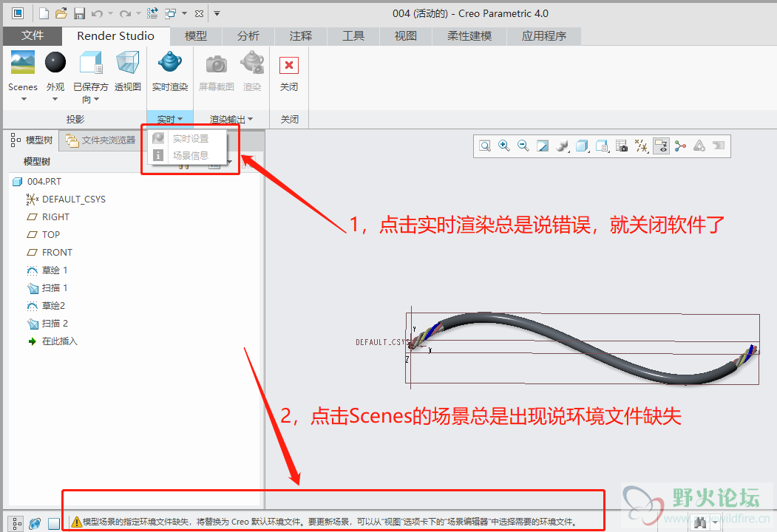Click 屏幕截图 camera icon
The image size is (777, 532).
click(x=217, y=64)
